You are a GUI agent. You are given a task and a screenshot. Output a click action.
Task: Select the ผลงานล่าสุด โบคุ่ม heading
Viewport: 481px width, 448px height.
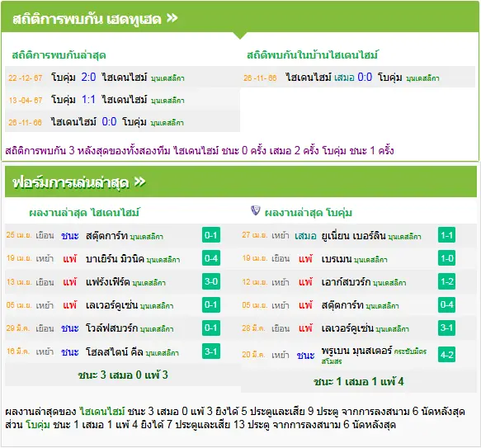pos(309,213)
